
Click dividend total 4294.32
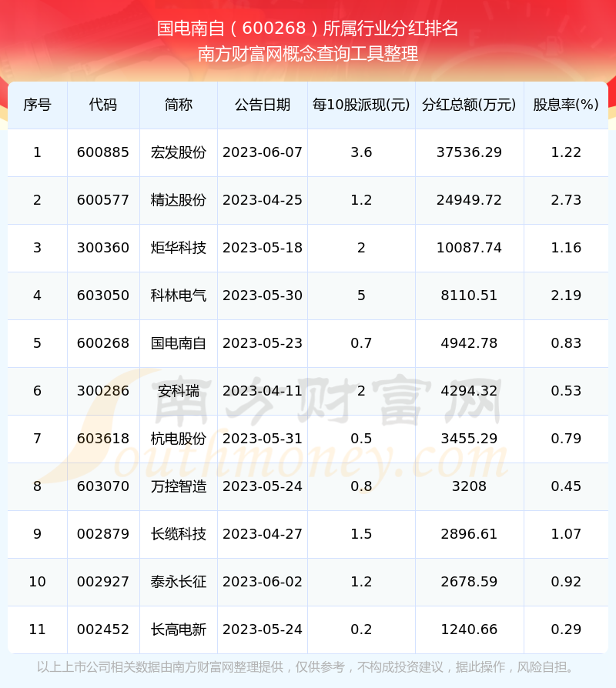tap(470, 391)
